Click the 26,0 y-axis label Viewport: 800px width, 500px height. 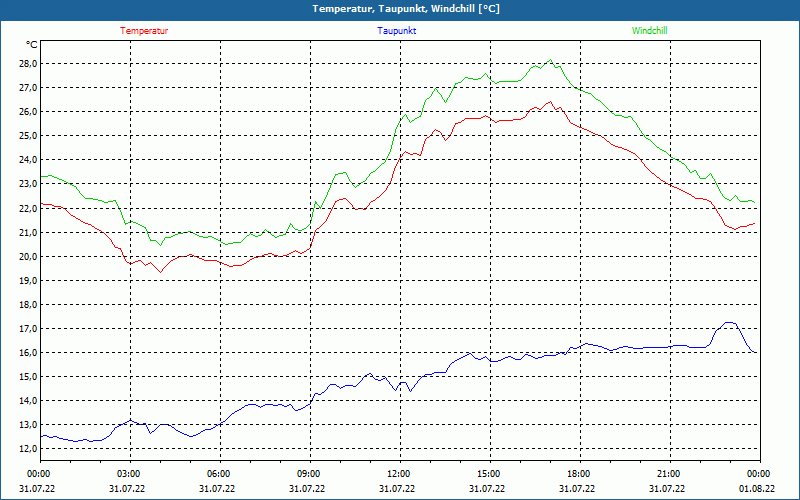pyautogui.click(x=28, y=112)
